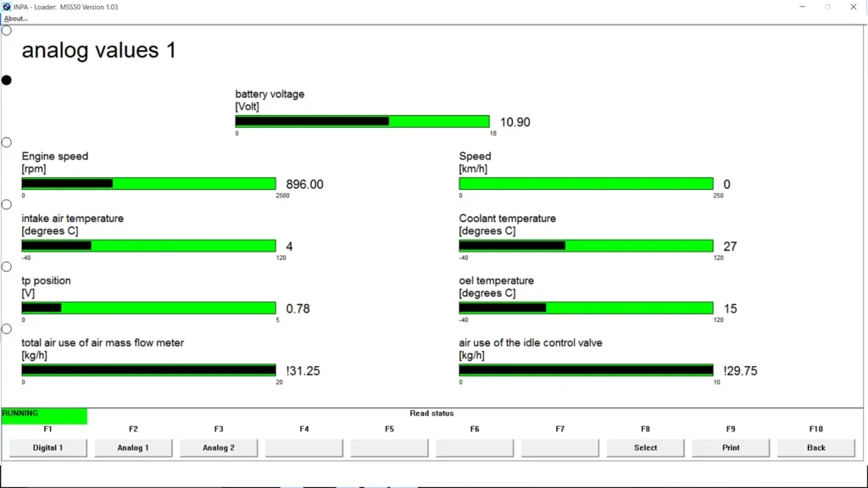This screenshot has width=868, height=488.
Task: Select the top radio indicator above the heading
Action: coord(7,30)
